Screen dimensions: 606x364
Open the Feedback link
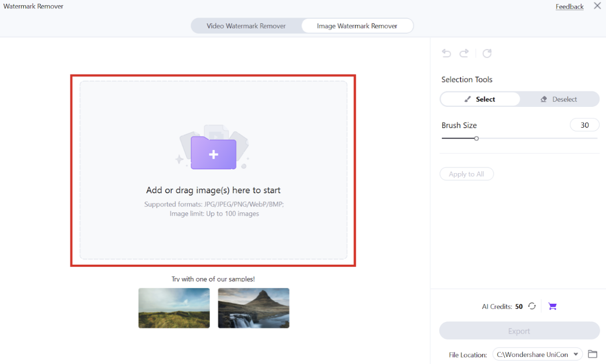pyautogui.click(x=570, y=7)
